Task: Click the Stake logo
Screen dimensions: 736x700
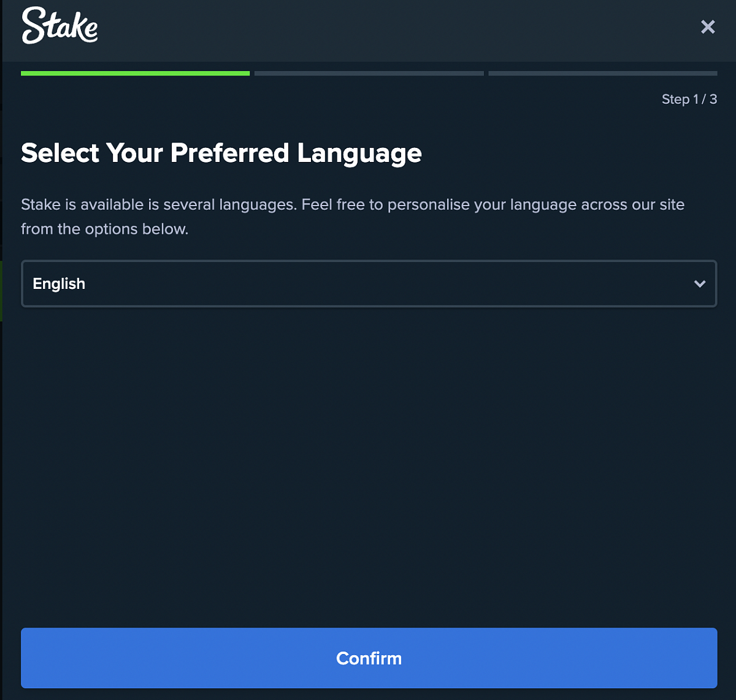Action: pyautogui.click(x=59, y=26)
